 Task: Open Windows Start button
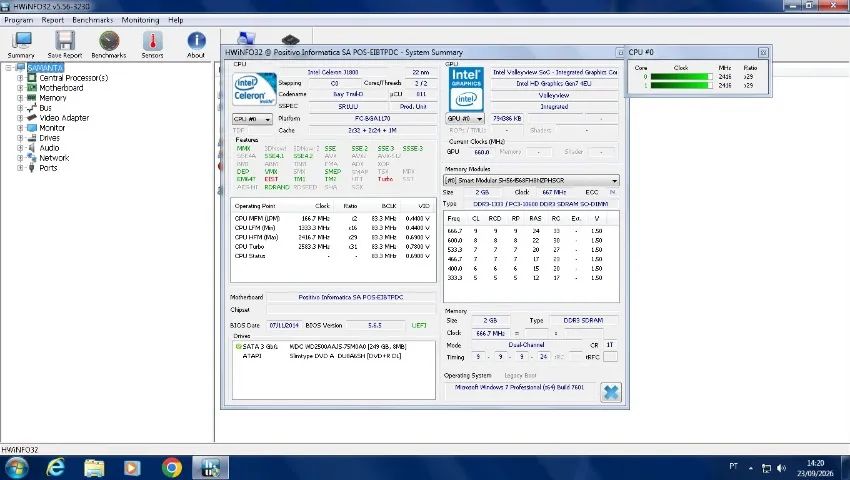(x=16, y=468)
